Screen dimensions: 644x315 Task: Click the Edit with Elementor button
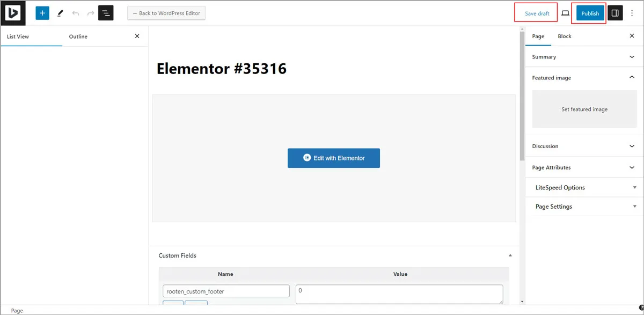[x=334, y=158]
